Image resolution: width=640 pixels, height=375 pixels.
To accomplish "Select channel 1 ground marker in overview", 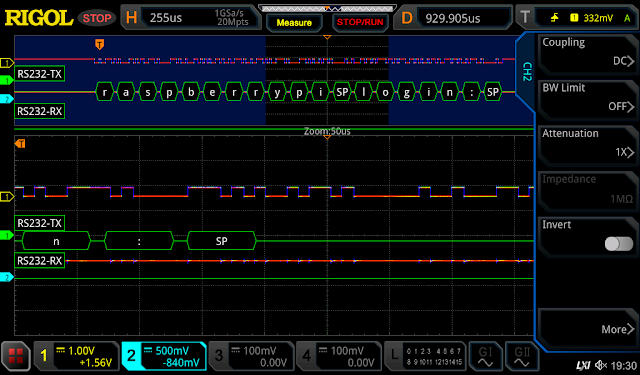I will (x=7, y=63).
